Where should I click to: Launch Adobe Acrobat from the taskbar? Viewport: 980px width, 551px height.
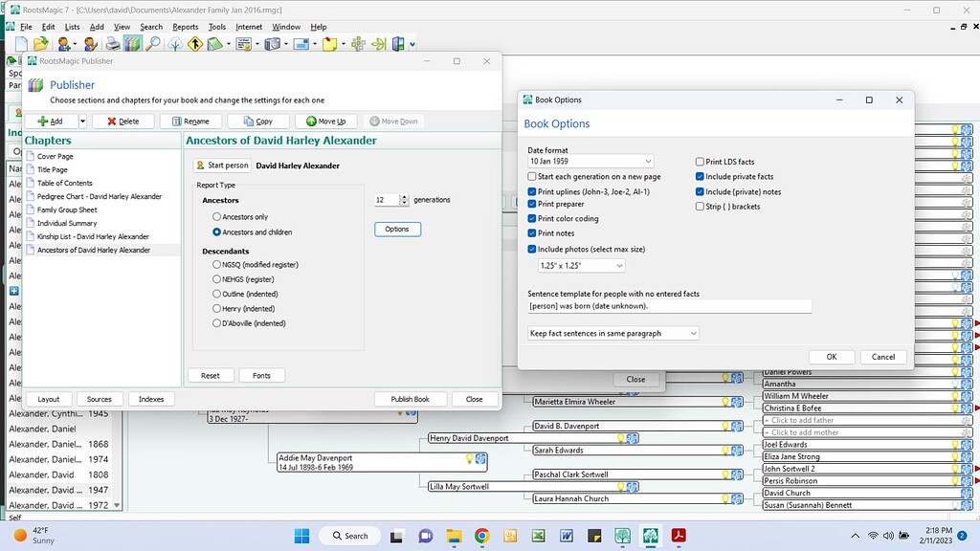pyautogui.click(x=679, y=536)
